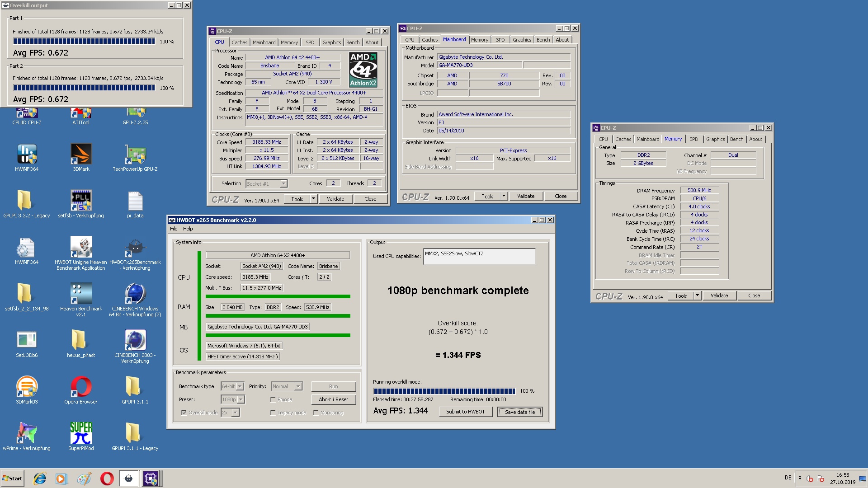Viewport: 868px width, 488px height.
Task: Expand the Priority Normal dropdown
Action: [298, 386]
